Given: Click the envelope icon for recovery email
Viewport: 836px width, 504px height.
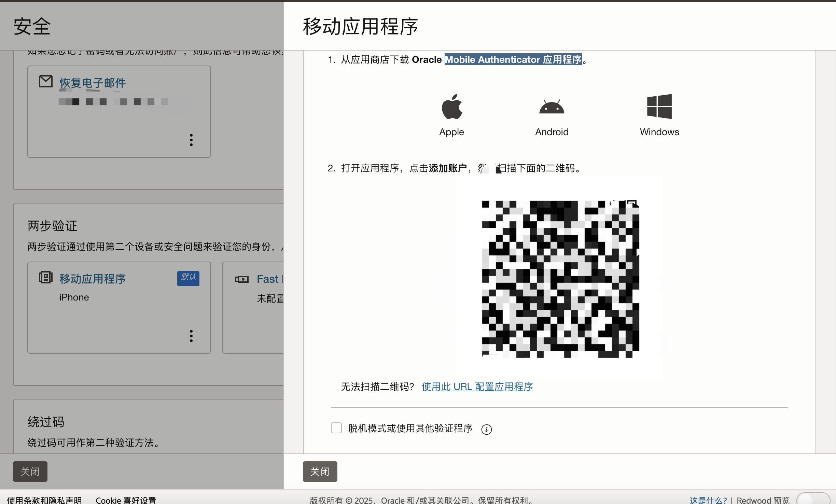Looking at the screenshot, I should [x=46, y=82].
